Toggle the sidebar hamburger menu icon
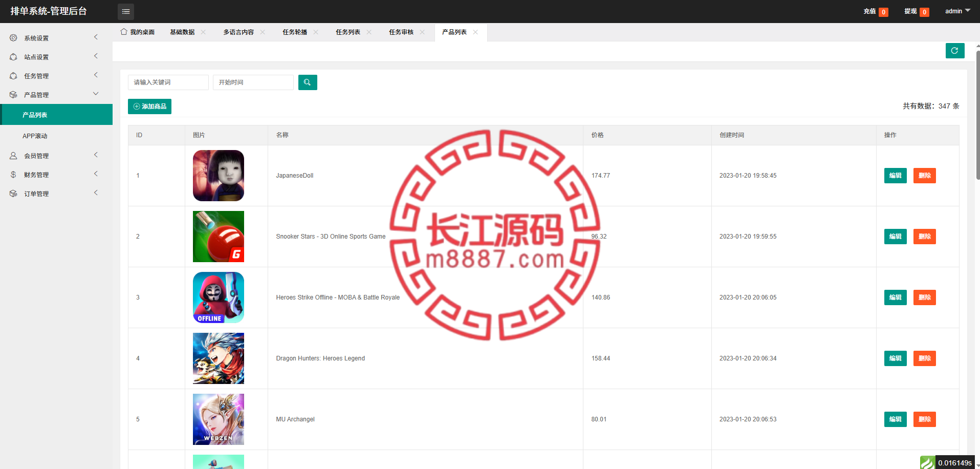This screenshot has height=469, width=980. [x=126, y=11]
